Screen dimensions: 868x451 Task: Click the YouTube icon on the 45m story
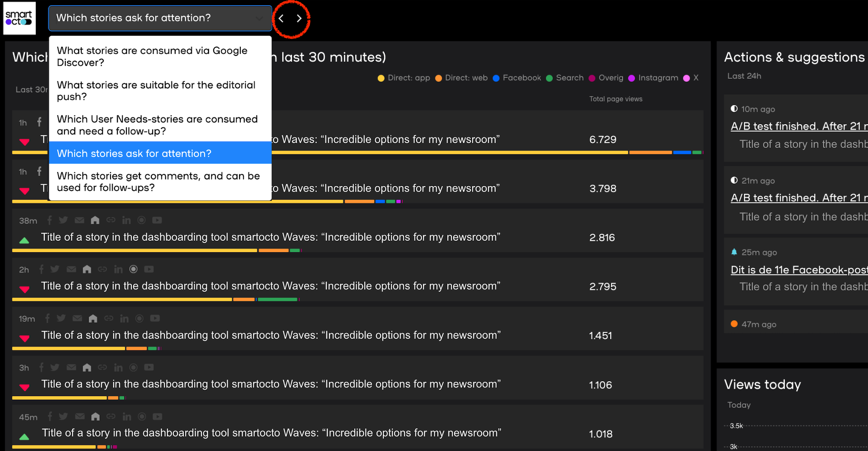[x=157, y=416]
